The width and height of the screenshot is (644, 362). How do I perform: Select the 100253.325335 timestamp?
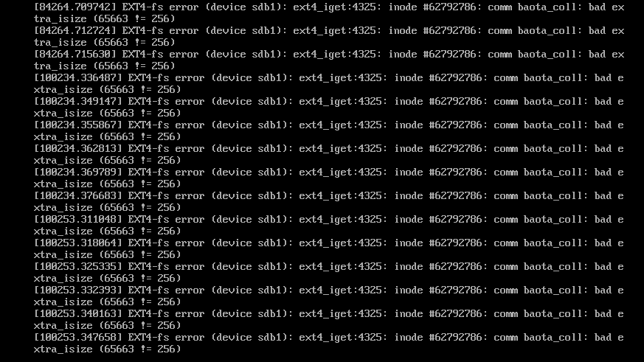(78, 267)
